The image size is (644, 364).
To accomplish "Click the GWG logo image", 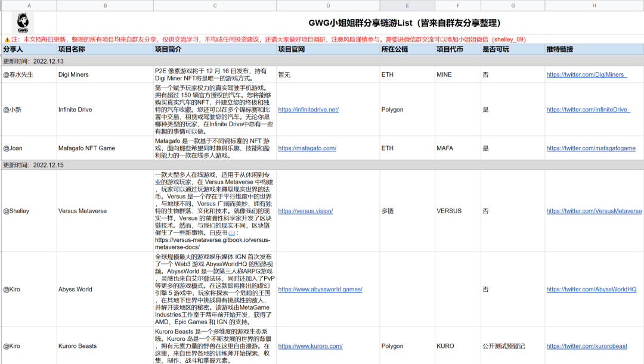I will [23, 23].
